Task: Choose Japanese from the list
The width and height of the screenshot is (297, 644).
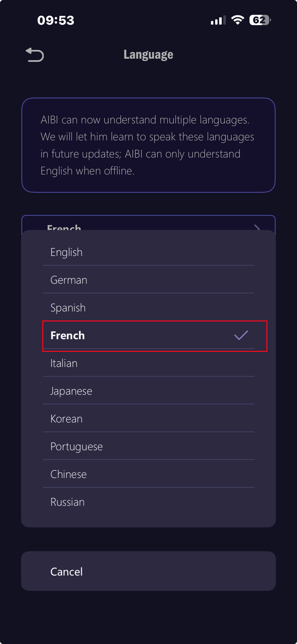Action: [148, 391]
